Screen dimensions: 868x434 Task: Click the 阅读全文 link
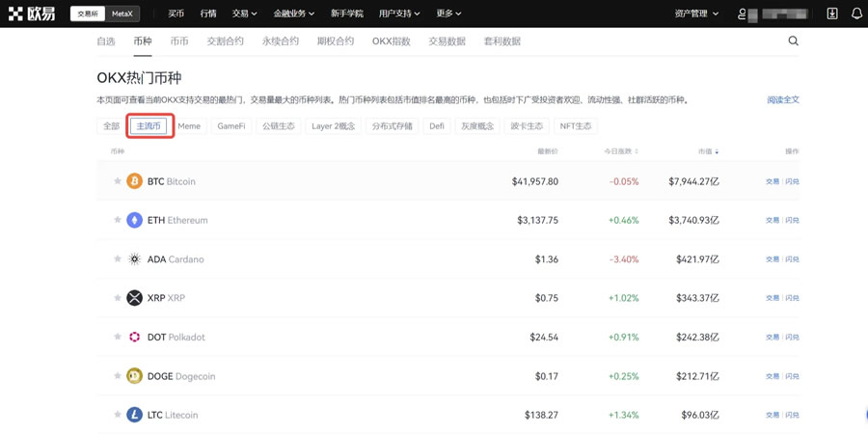click(782, 100)
